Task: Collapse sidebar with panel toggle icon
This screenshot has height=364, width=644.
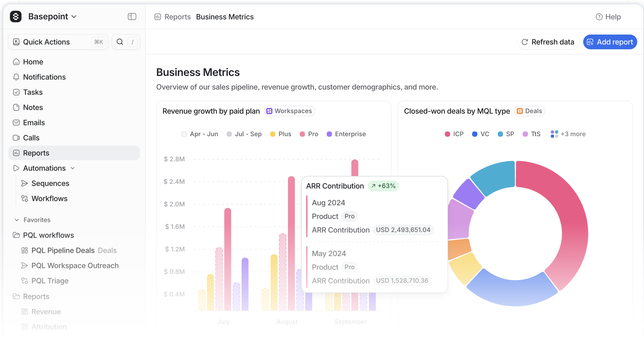Action: pyautogui.click(x=132, y=16)
